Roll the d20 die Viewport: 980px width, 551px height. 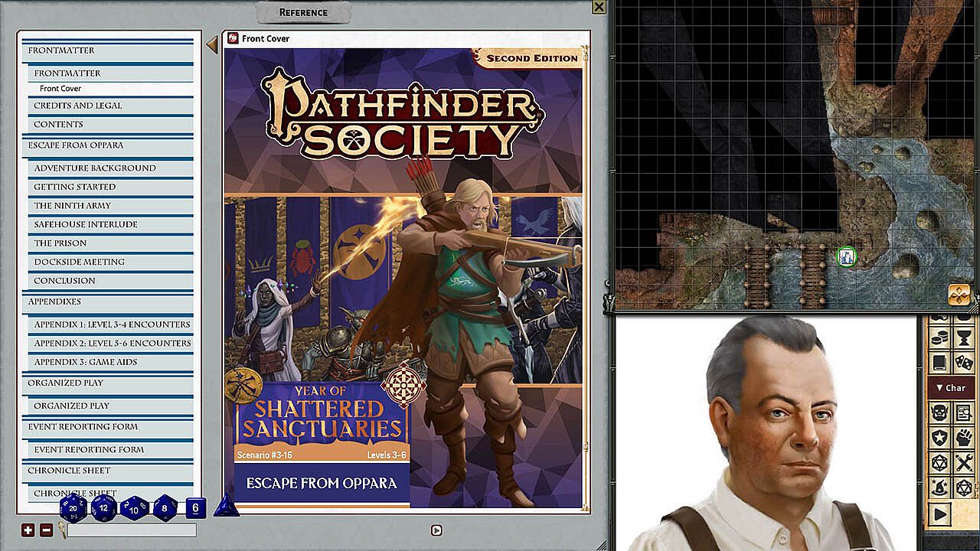[x=73, y=507]
